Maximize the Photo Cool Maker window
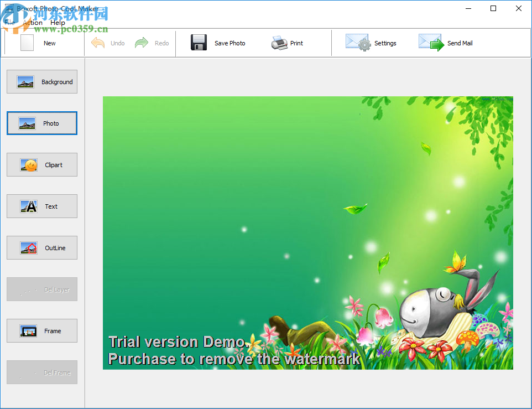Screen dimensions: 532x409 click(x=493, y=8)
